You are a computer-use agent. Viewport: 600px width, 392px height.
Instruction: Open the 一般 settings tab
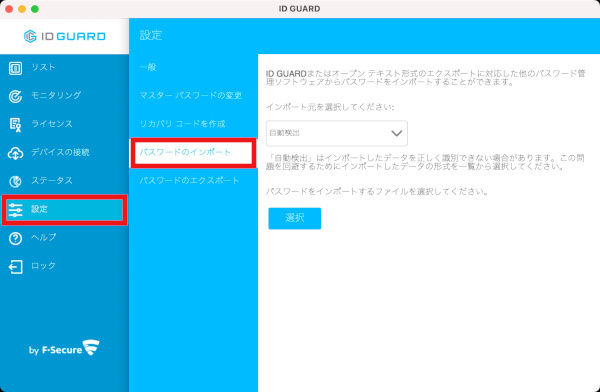point(148,67)
